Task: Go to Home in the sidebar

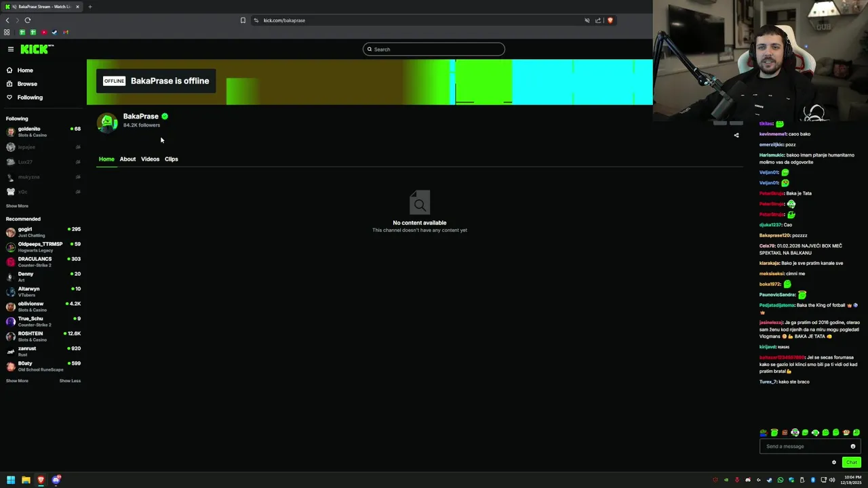Action: pos(25,70)
